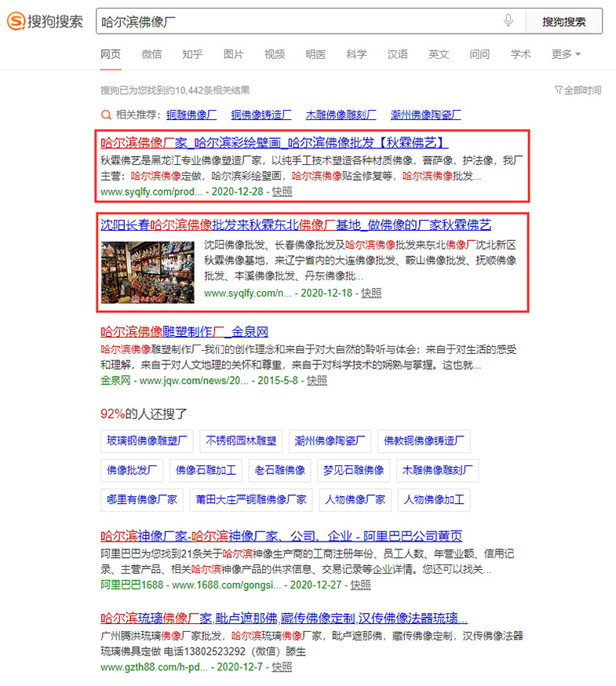Select the 玻璃钢佛像雕塑厂 related search
The width and height of the screenshot is (616, 686).
[148, 441]
